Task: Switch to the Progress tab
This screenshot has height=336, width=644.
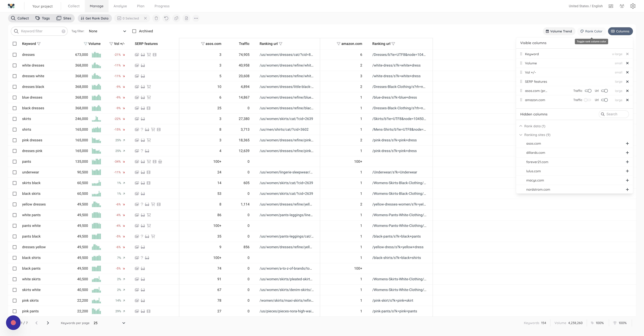Action: point(162,6)
